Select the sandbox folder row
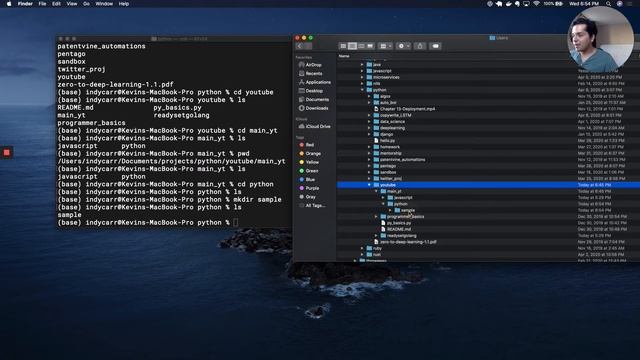The image size is (640, 360). [x=488, y=172]
